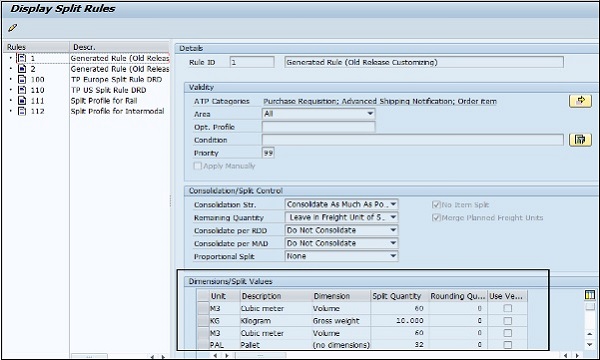
Task: Check Use Vehicle box in first M3 row
Action: pos(507,308)
